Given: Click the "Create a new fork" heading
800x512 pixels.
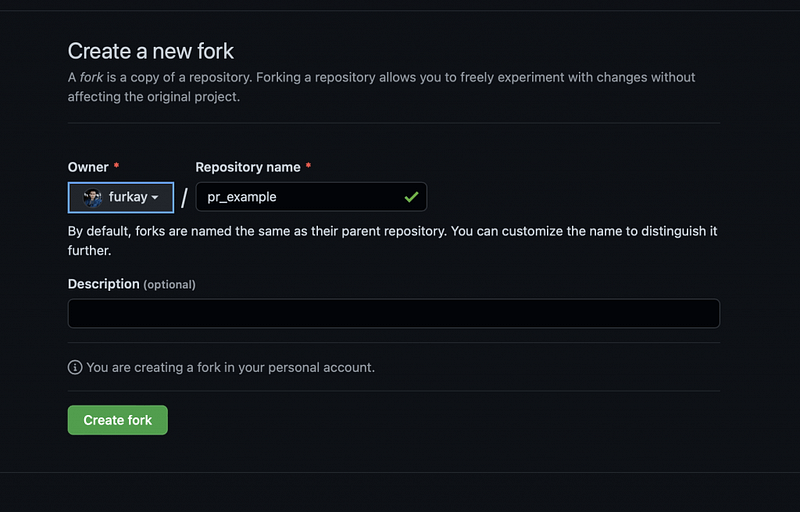Looking at the screenshot, I should click(x=150, y=50).
